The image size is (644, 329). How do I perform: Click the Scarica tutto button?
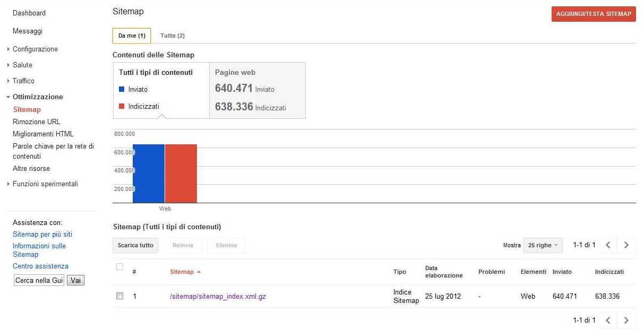(x=135, y=245)
